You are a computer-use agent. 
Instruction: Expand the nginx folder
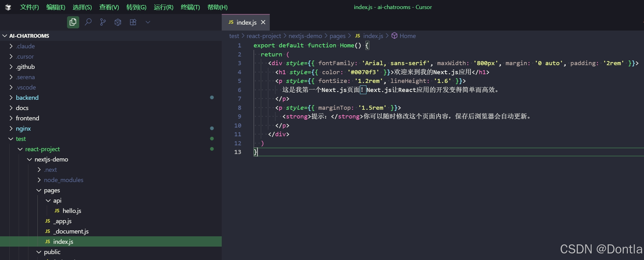tap(111, 128)
